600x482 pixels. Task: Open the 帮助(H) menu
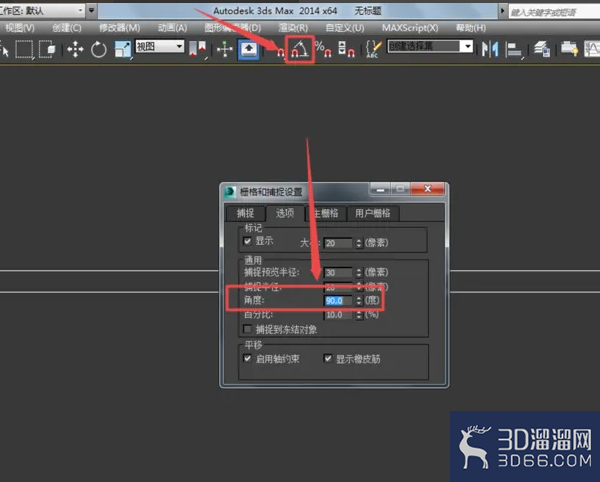coord(471,28)
